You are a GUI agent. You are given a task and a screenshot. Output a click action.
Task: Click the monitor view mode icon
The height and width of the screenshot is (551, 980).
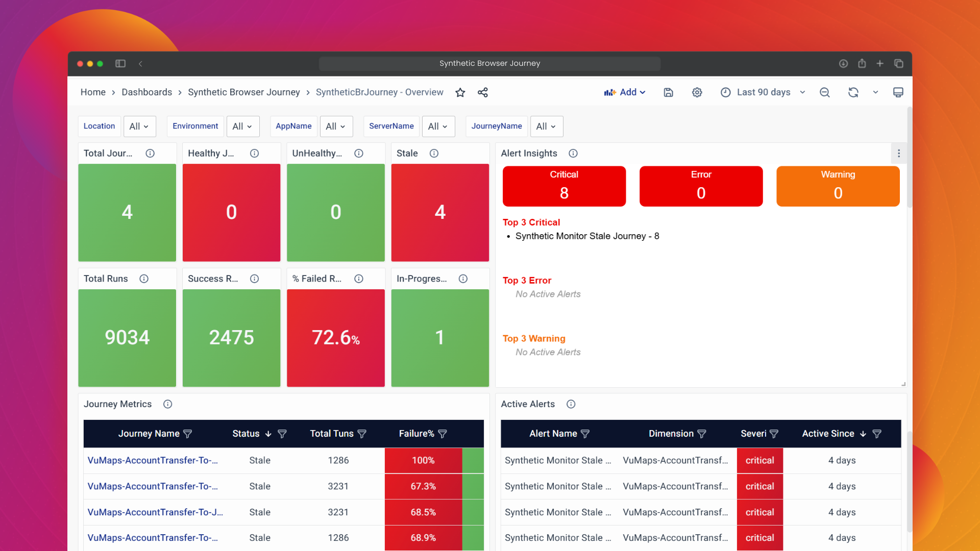point(898,92)
